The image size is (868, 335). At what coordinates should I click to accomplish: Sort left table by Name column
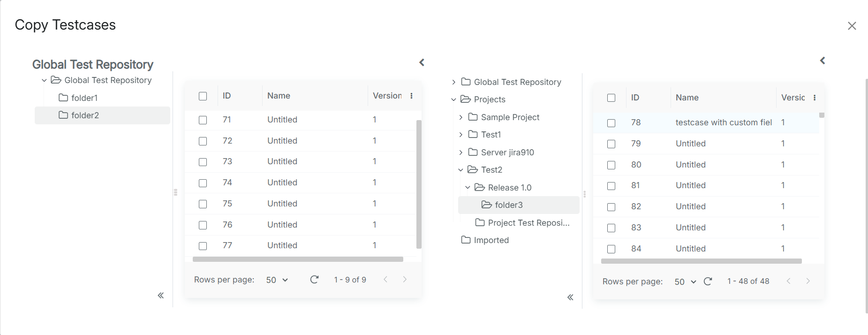point(279,96)
